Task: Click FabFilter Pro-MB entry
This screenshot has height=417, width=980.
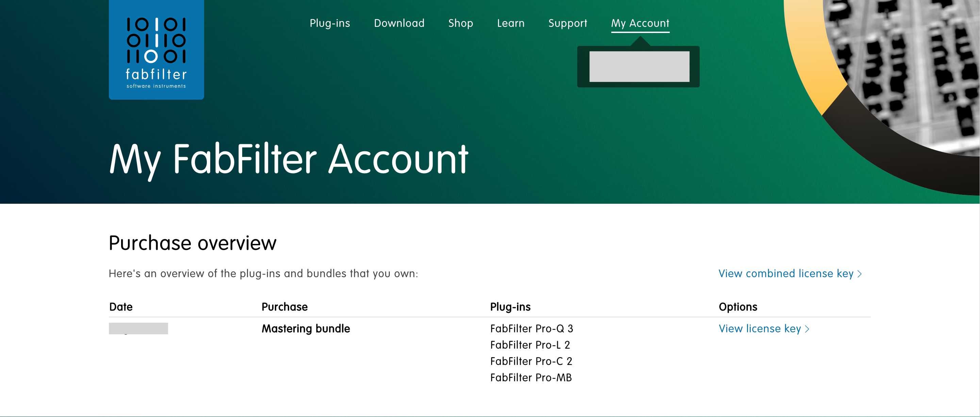Action: tap(531, 378)
